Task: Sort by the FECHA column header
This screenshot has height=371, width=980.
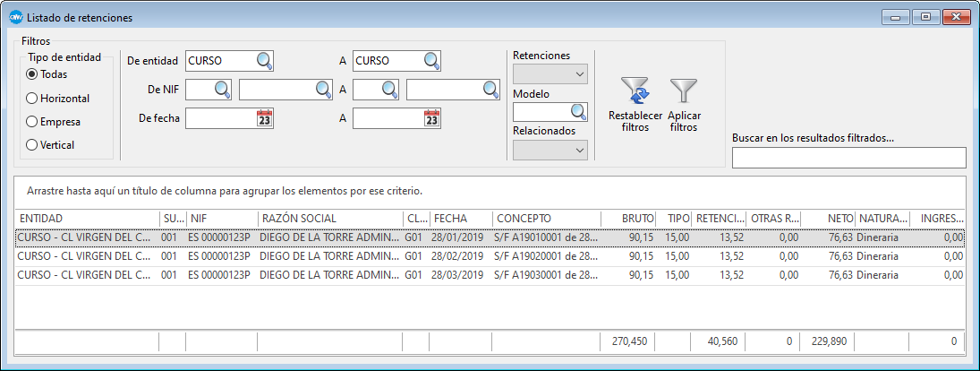Action: pyautogui.click(x=460, y=219)
